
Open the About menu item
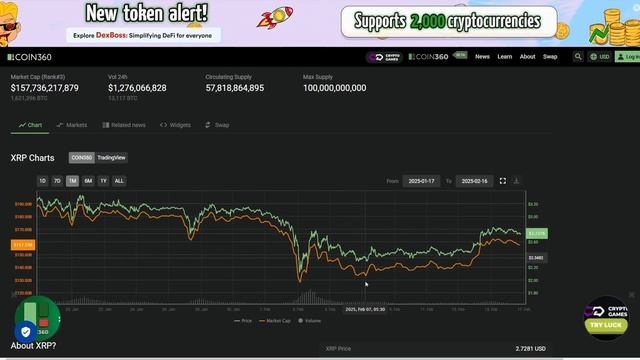coord(527,57)
